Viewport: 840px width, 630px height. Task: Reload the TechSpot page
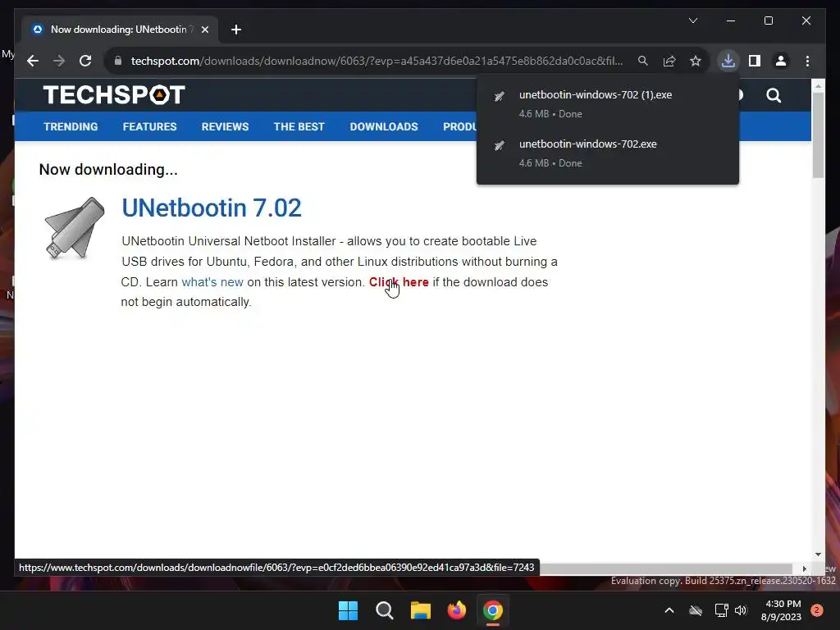coord(85,61)
